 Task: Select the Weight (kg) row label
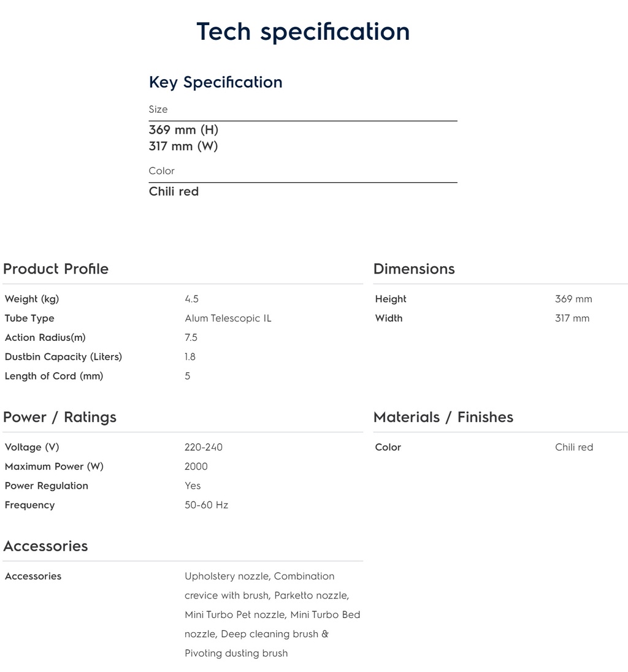(x=32, y=299)
